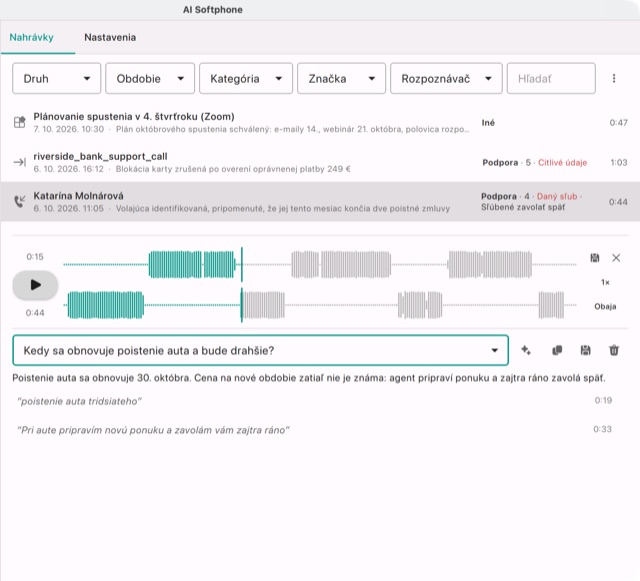Delete the question with the trash icon

click(614, 350)
